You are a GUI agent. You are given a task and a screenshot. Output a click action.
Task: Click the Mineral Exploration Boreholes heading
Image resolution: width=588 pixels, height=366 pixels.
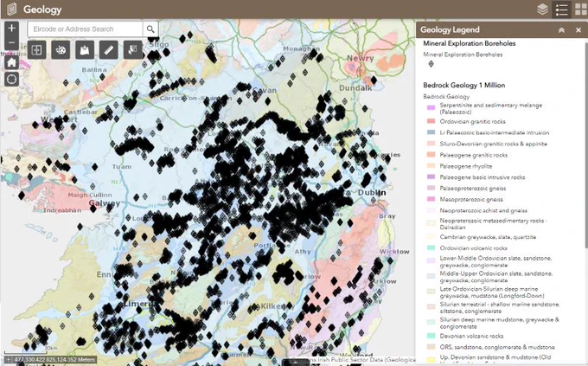click(470, 43)
